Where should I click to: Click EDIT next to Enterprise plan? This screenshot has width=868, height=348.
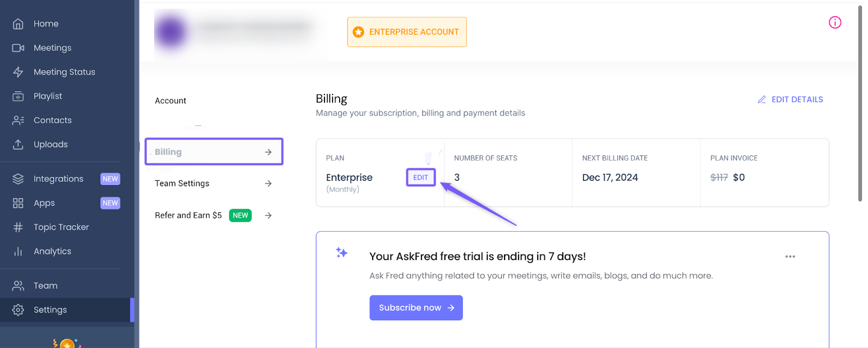pos(420,178)
